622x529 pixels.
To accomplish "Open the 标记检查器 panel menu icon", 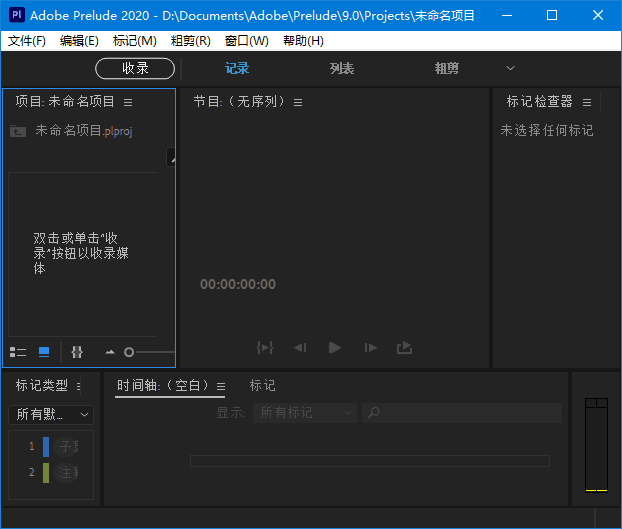I will [x=587, y=102].
